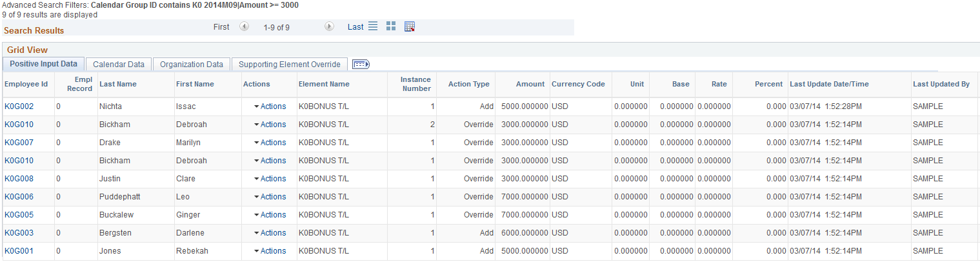Select instance number 2 cell
The width and height of the screenshot is (980, 262).
[432, 125]
